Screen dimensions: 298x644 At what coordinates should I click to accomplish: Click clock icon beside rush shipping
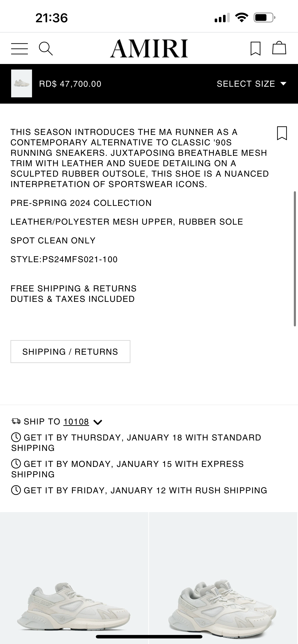(x=16, y=490)
